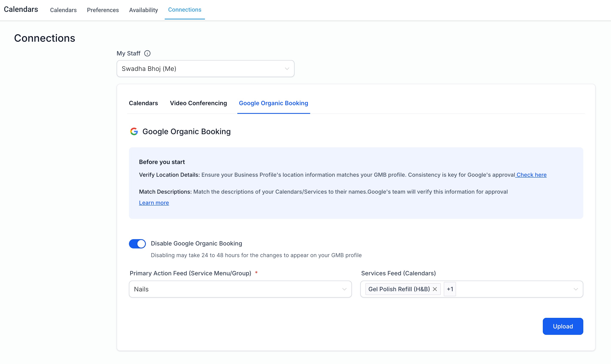The image size is (611, 364).
Task: Expand the Primary Action Feed dropdown
Action: coord(240,289)
